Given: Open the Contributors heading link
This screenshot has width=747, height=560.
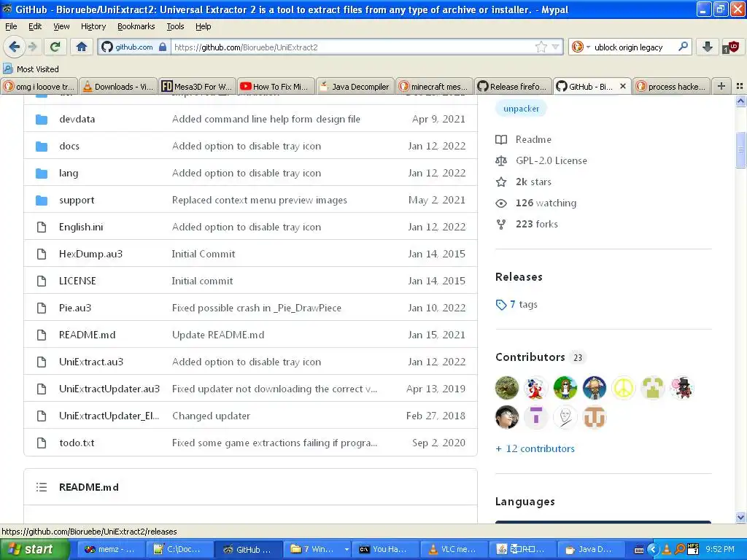Looking at the screenshot, I should coord(530,357).
